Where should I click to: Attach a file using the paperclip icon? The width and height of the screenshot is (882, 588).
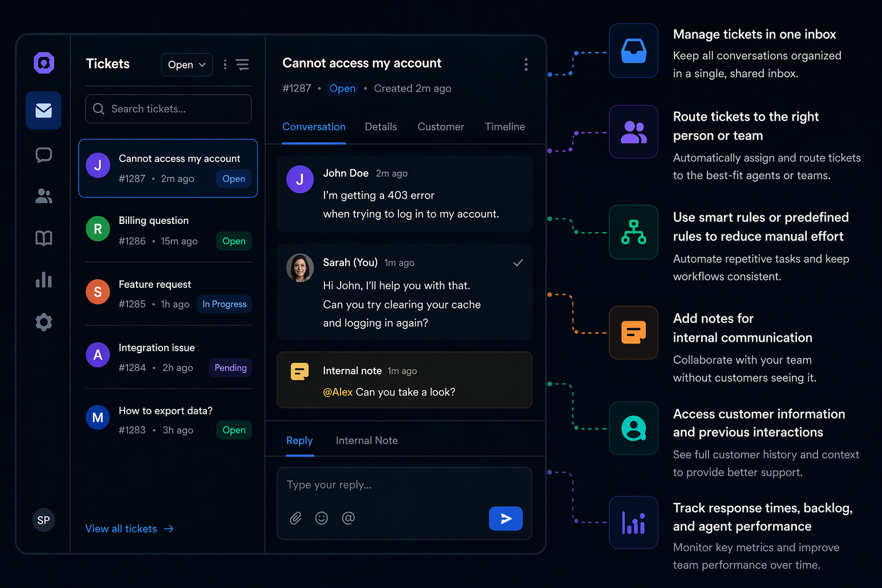(295, 518)
